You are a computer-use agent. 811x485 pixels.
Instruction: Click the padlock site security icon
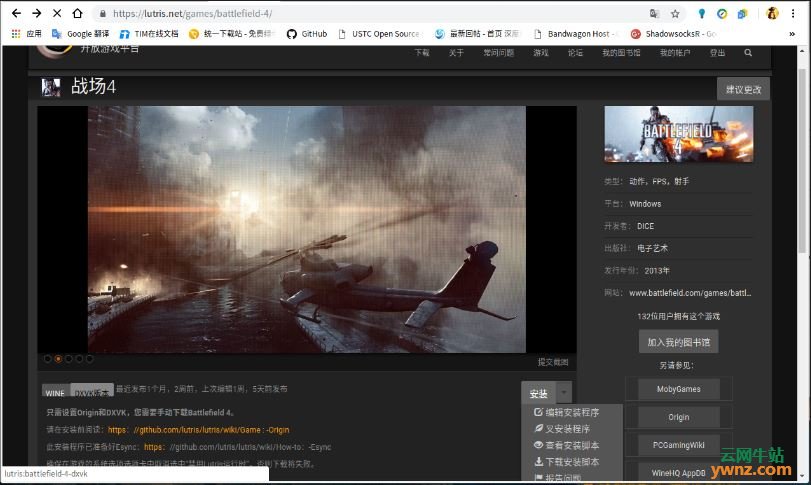[102, 13]
